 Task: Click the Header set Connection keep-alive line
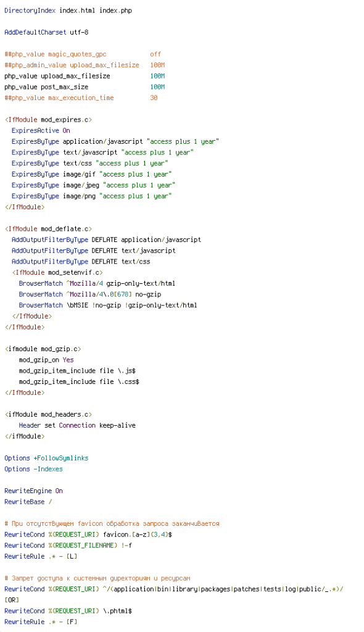tap(77, 425)
